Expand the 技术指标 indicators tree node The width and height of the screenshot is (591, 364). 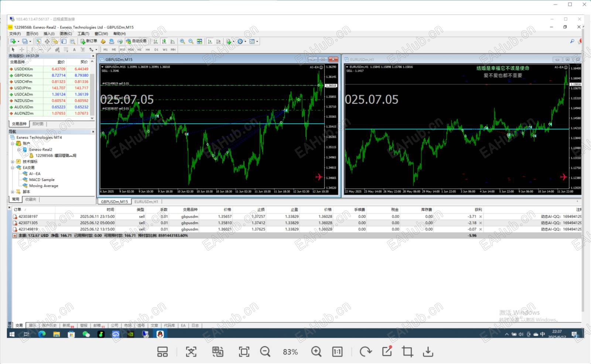click(13, 162)
